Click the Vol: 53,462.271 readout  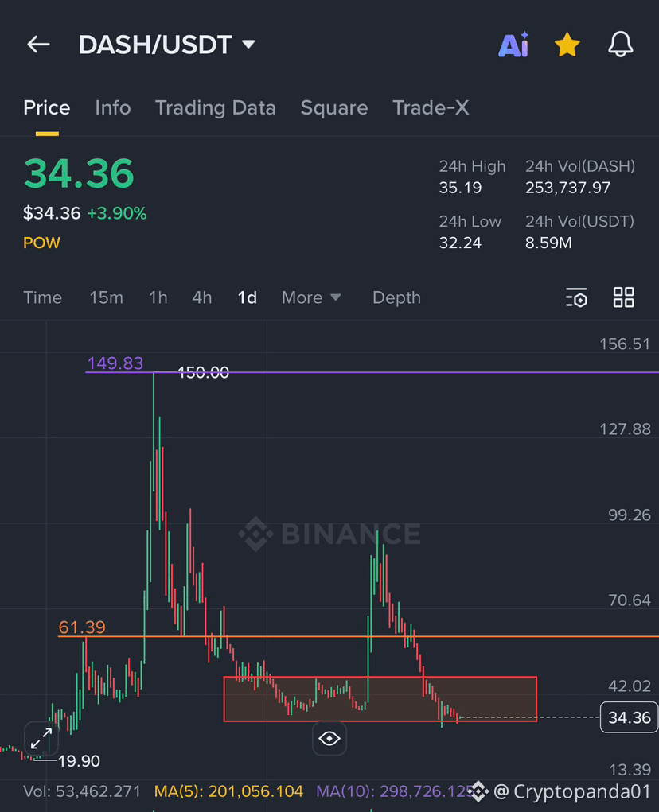click(x=82, y=791)
